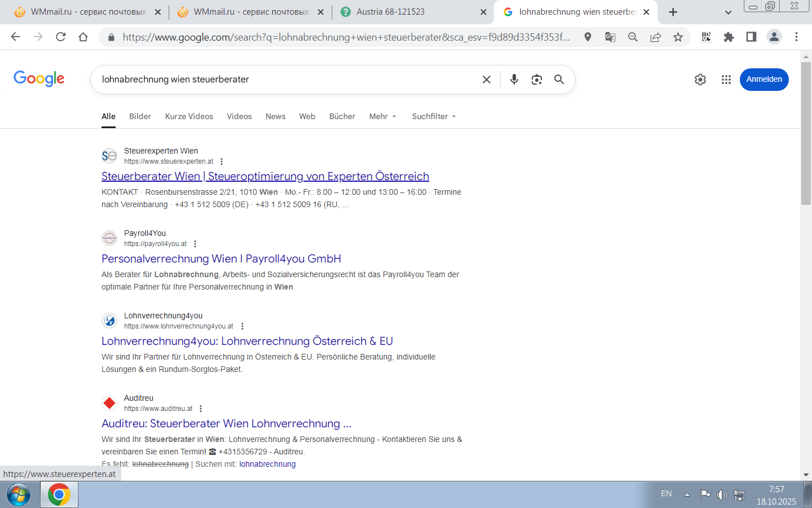Open Google quick settings gear

coord(700,80)
